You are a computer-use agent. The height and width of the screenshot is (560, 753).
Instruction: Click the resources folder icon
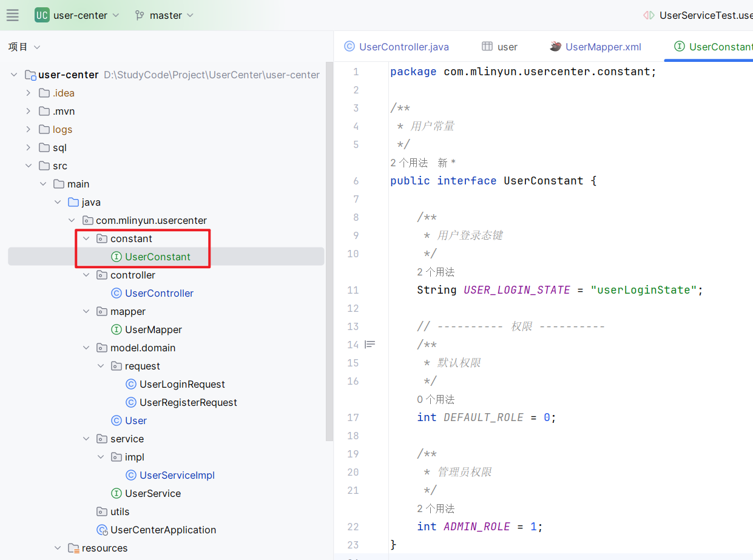[x=73, y=548]
